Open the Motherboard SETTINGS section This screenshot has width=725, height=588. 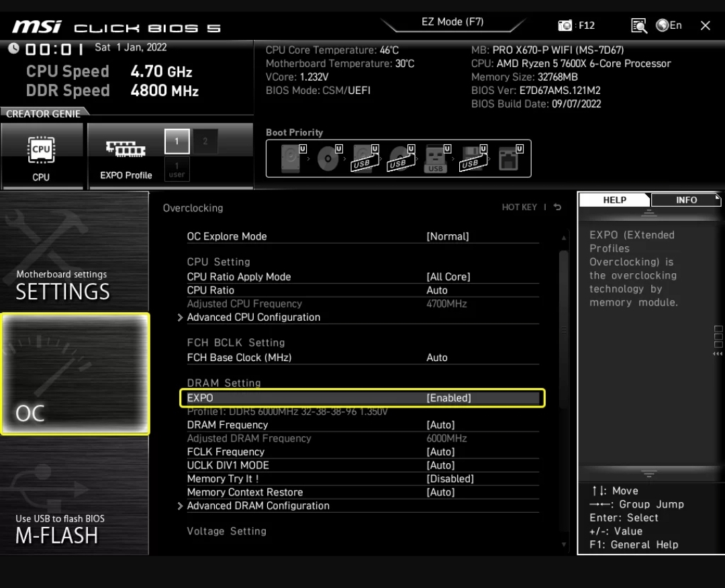click(74, 252)
